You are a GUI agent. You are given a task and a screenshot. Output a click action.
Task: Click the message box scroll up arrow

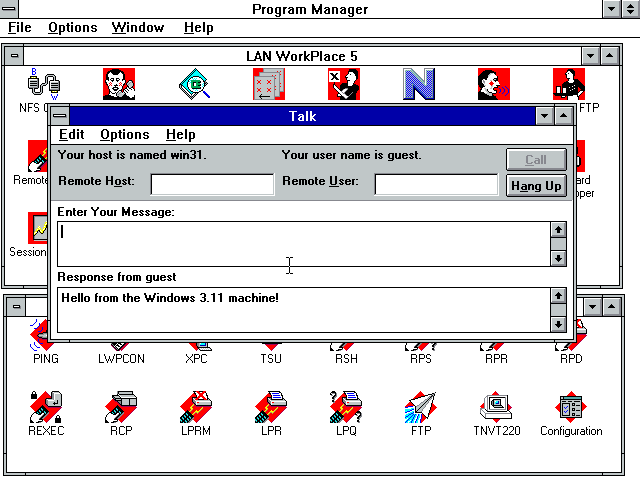tap(558, 229)
